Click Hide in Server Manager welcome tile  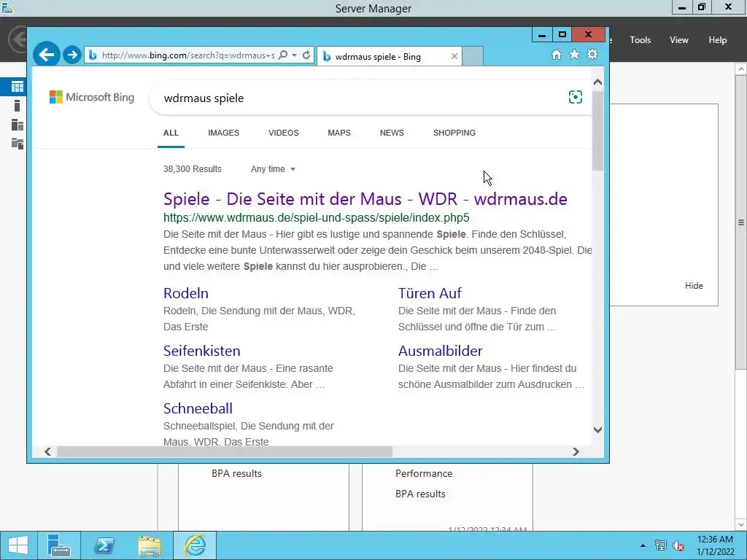pyautogui.click(x=694, y=286)
